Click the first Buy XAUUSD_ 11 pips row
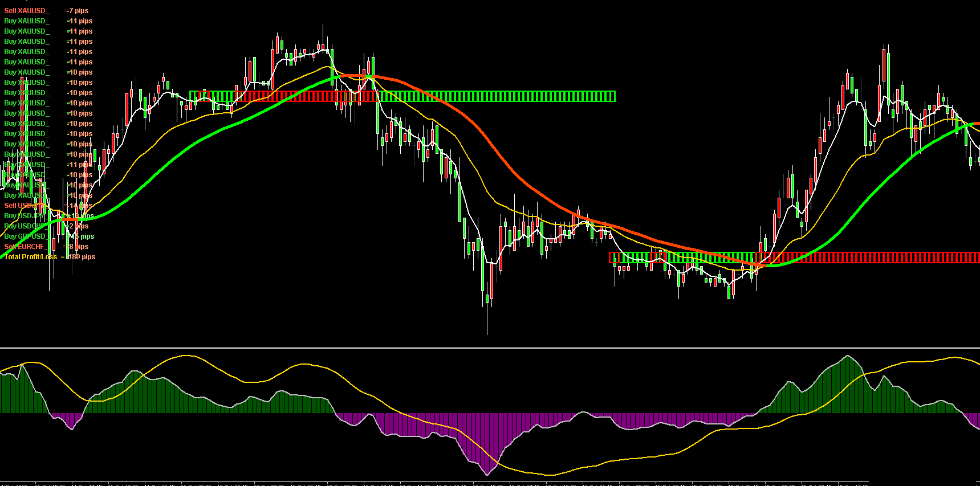 [x=48, y=21]
